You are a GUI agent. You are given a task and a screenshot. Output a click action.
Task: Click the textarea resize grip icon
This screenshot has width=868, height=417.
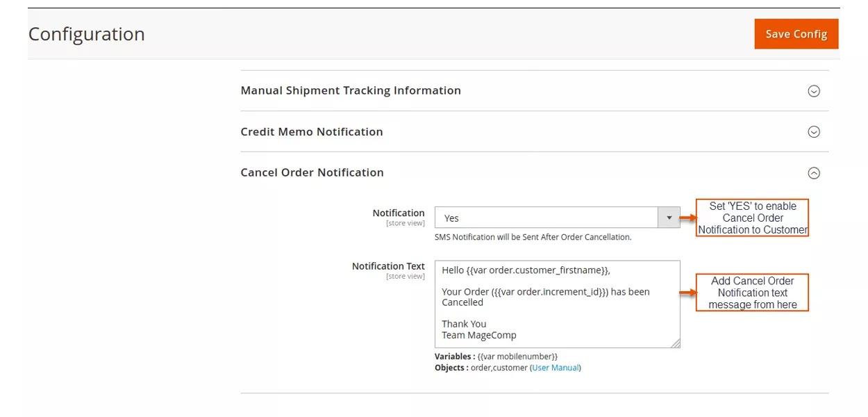pos(676,344)
